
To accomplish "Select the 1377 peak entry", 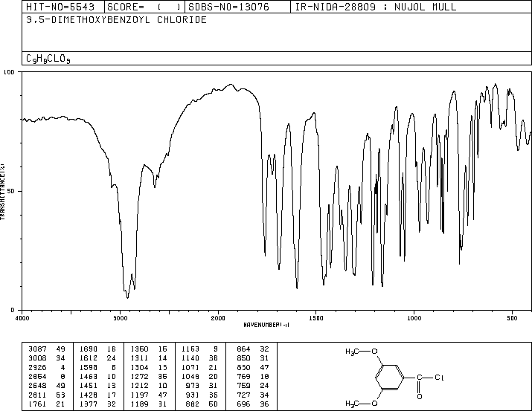I will (x=97, y=404).
